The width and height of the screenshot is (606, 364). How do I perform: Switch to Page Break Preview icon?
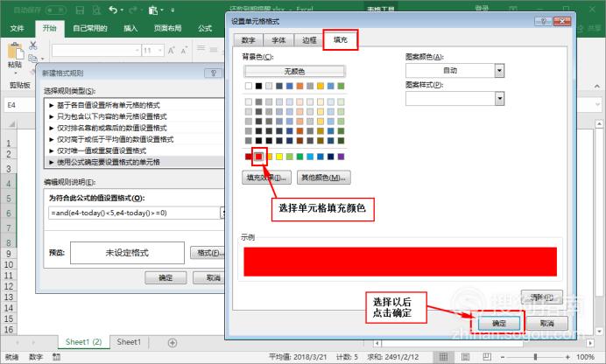(487, 357)
